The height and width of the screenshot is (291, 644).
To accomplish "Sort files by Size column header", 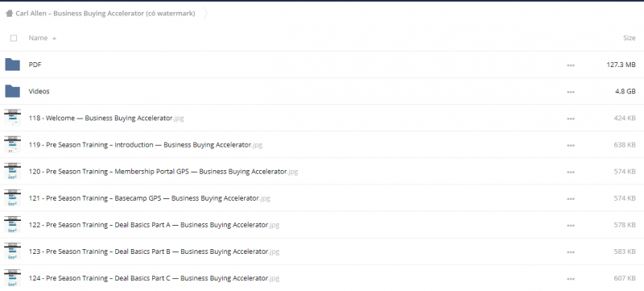I will tap(630, 38).
